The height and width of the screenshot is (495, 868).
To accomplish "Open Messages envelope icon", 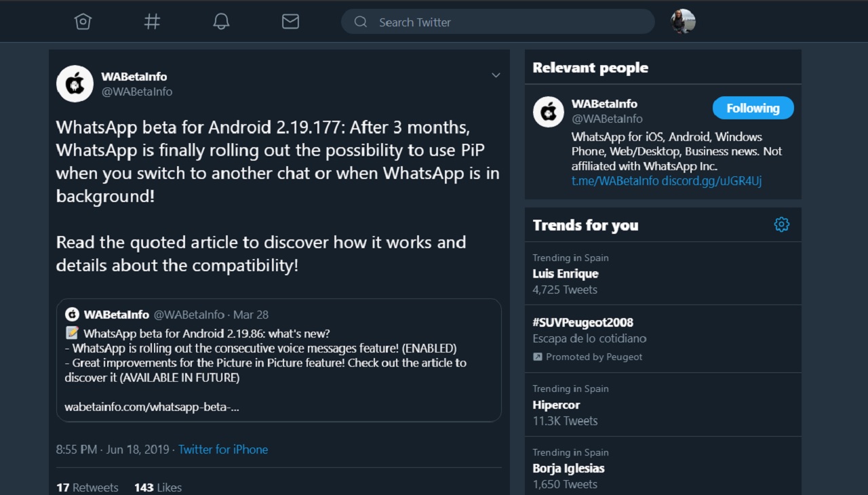I will [x=290, y=22].
